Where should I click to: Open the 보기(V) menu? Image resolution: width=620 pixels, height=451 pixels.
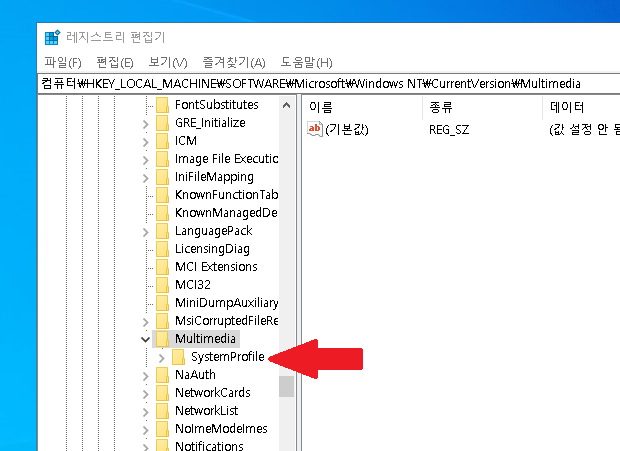tap(168, 62)
